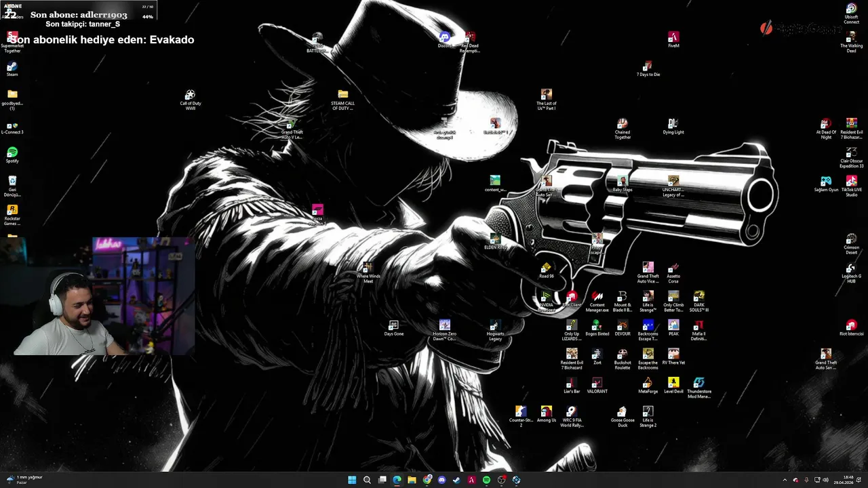Select the Life is Strange 2 icon
The image size is (868, 488).
click(648, 416)
